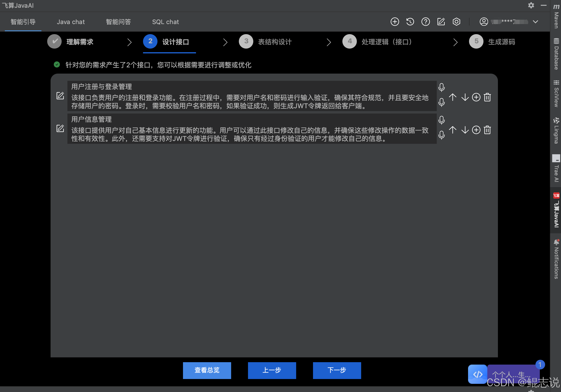The height and width of the screenshot is (392, 561).
Task: Click title voice input mic for 用户信息管理
Action: pos(441,120)
